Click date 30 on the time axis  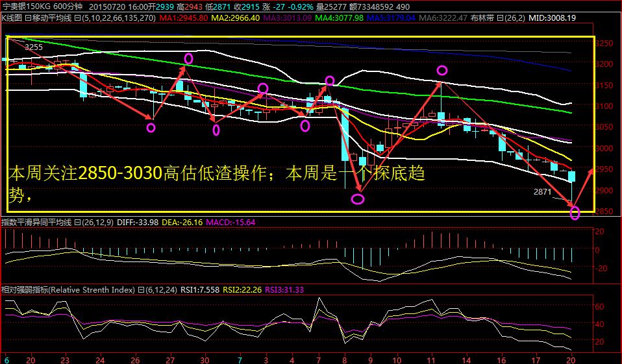pos(205,360)
